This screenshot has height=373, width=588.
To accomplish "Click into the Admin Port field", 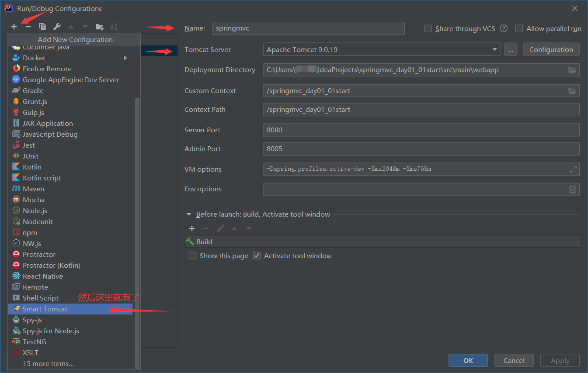I will pyautogui.click(x=421, y=149).
